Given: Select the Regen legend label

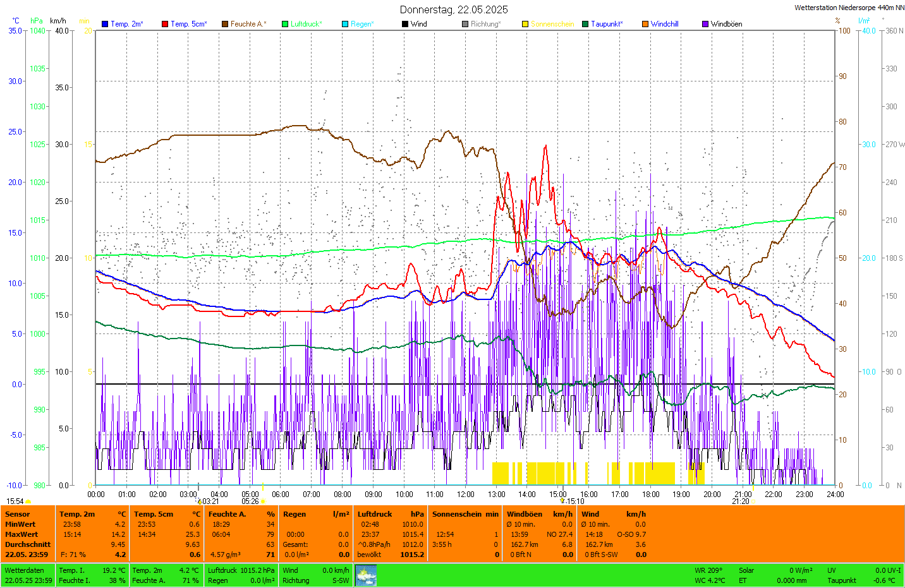Looking at the screenshot, I should [362, 24].
